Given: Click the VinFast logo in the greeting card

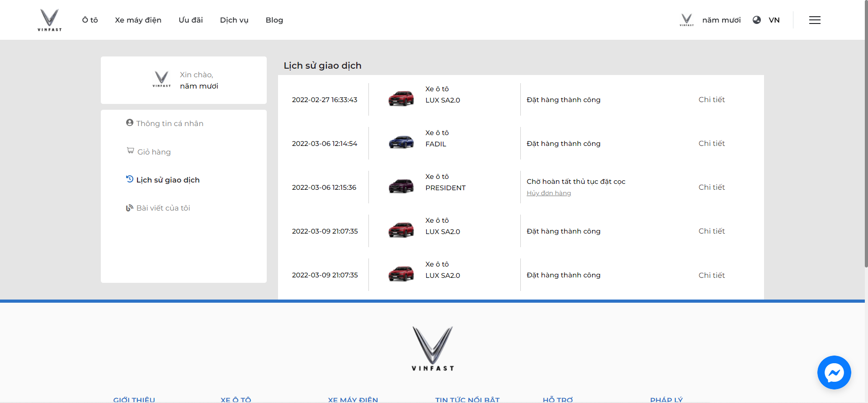Looking at the screenshot, I should (161, 80).
